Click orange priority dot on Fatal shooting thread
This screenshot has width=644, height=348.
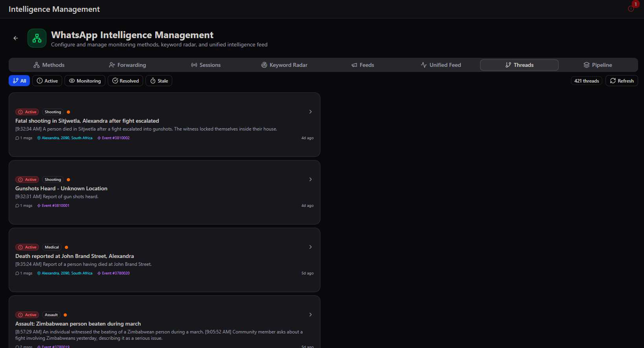tap(68, 112)
